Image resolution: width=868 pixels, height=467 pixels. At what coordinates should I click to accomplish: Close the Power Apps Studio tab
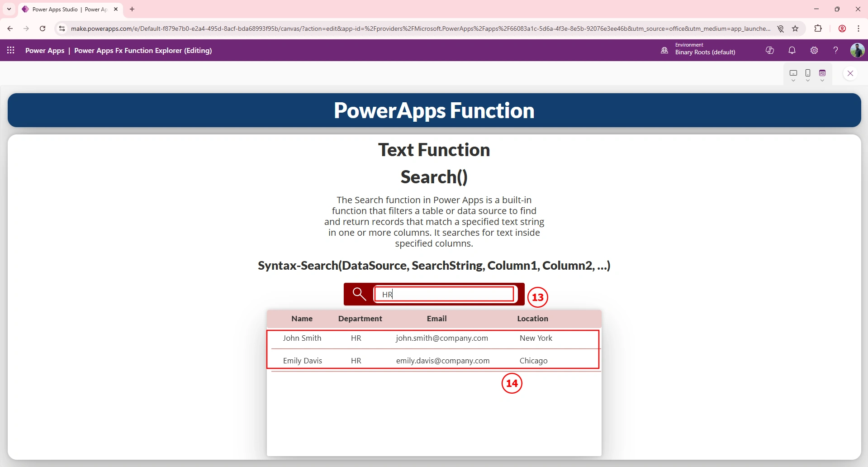(x=116, y=9)
